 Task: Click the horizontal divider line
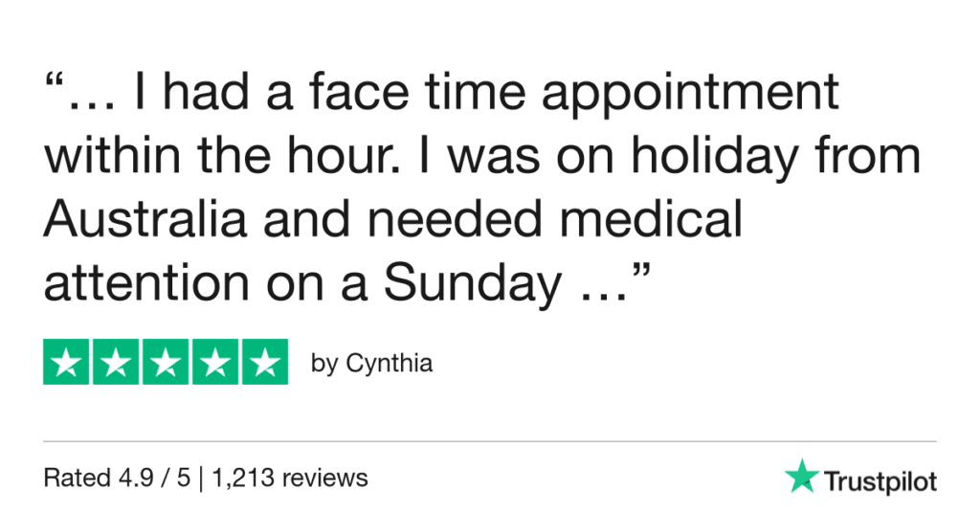(x=489, y=441)
